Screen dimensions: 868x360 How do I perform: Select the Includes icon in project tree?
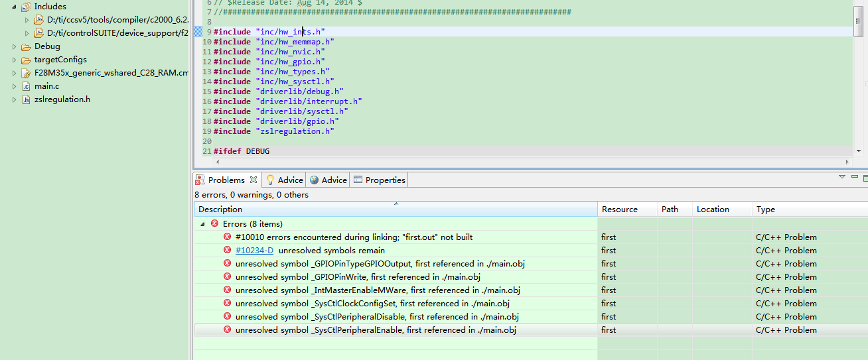pos(26,7)
